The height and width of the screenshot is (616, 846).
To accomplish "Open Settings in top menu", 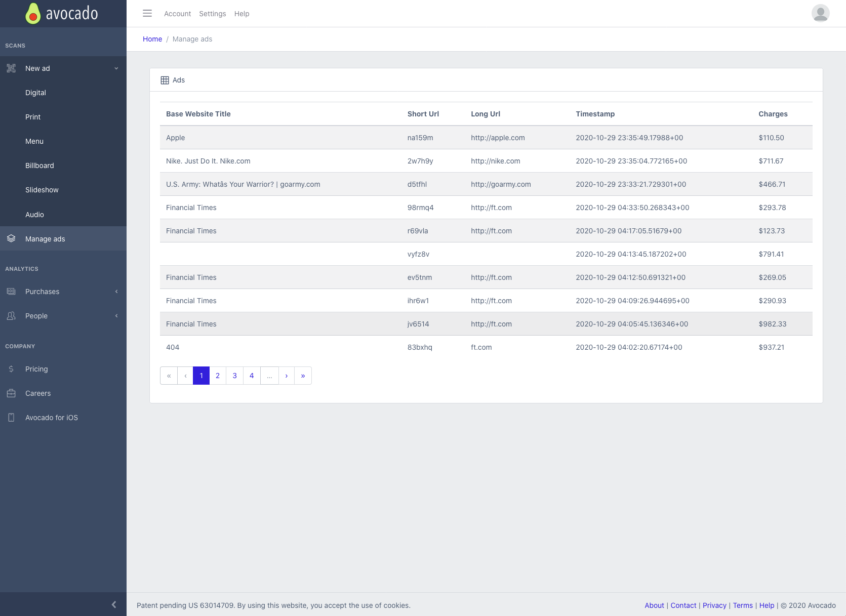I will [x=213, y=14].
